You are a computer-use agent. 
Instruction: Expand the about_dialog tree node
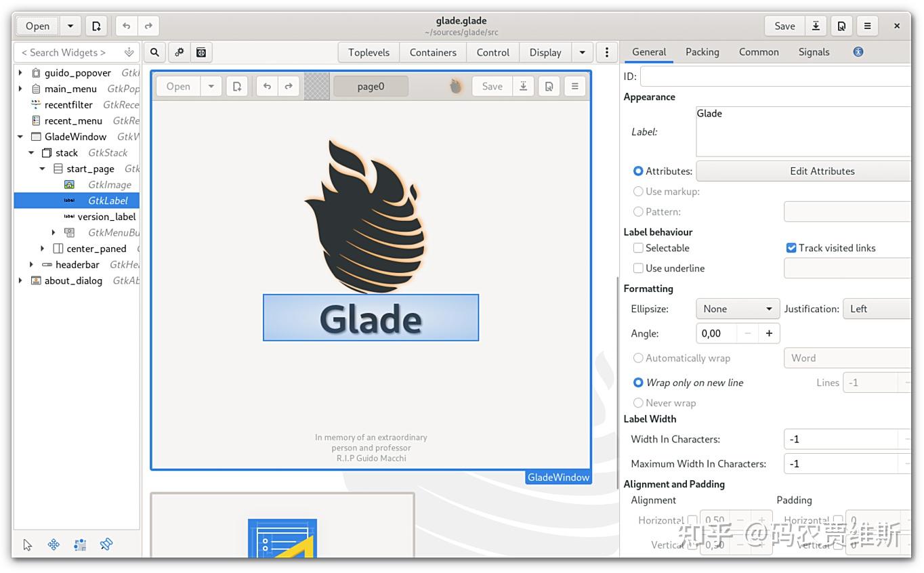tap(20, 280)
